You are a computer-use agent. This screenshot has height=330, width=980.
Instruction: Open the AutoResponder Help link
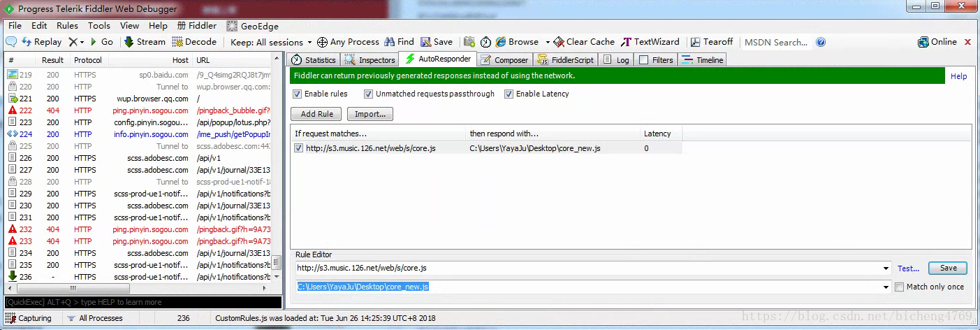pyautogui.click(x=958, y=76)
